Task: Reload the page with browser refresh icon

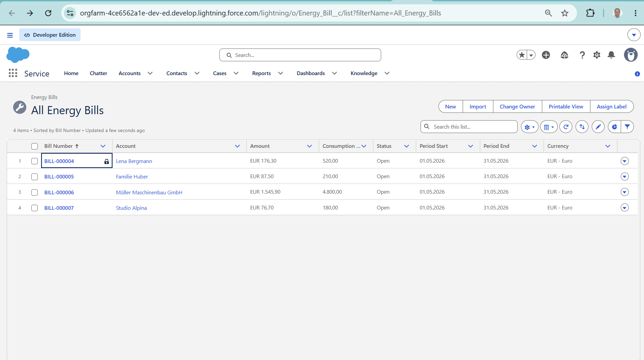Action: pos(48,13)
